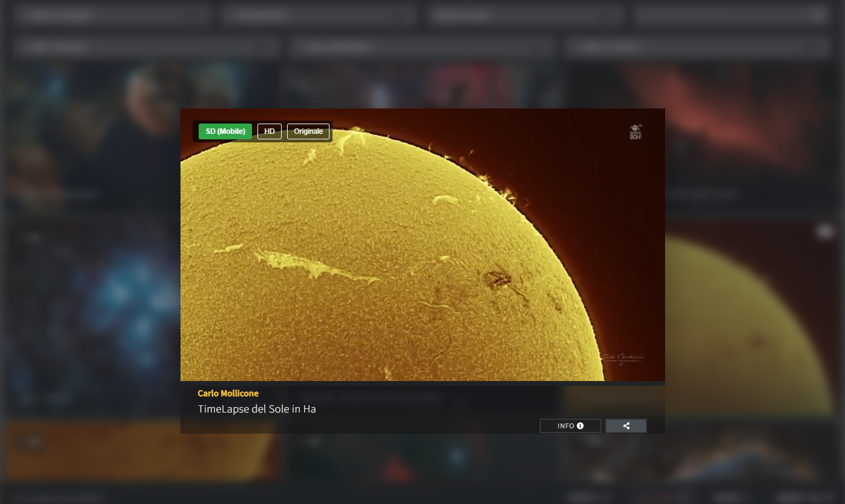Click the video camera icon on blurred sun thumbnail
This screenshot has width=845, height=504.
826,231
